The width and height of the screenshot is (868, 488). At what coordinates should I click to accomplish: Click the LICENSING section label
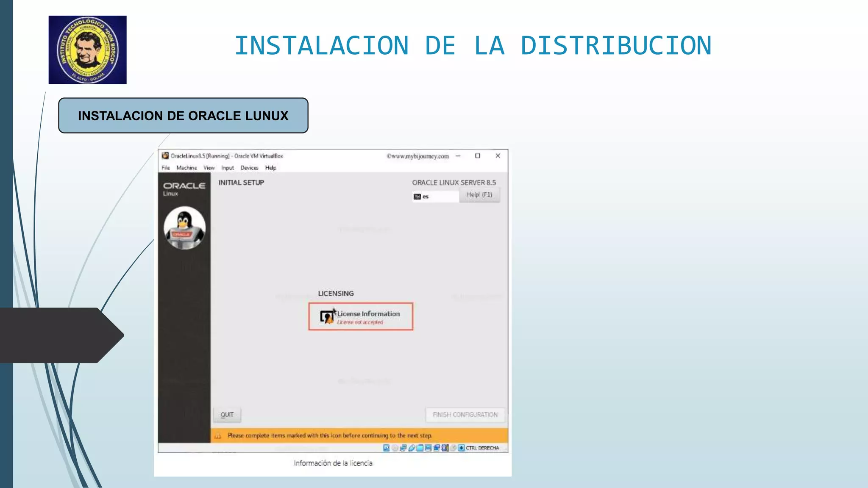tap(336, 294)
